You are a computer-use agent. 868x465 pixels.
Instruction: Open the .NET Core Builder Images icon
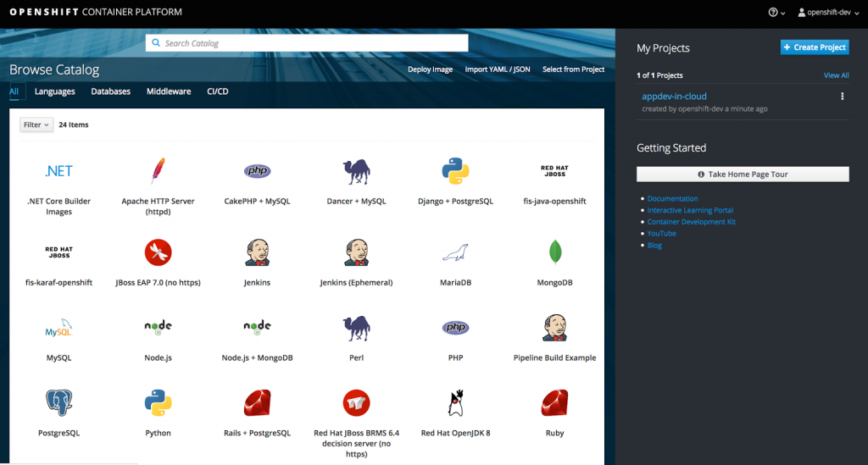click(x=58, y=171)
